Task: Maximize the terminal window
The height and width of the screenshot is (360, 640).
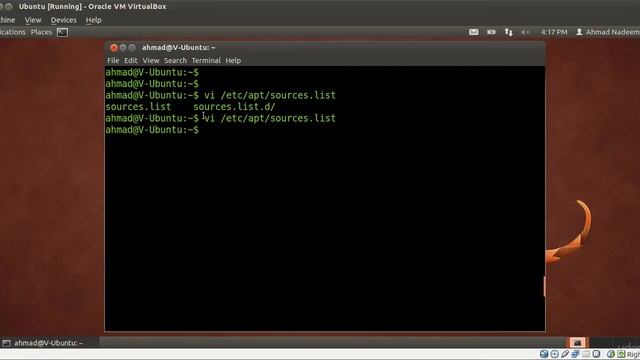Action: (x=132, y=48)
